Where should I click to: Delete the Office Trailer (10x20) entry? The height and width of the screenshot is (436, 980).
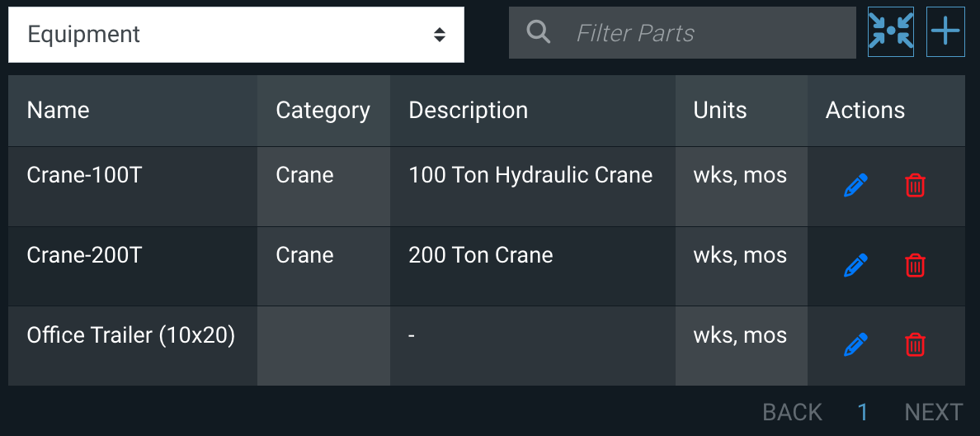(x=915, y=344)
